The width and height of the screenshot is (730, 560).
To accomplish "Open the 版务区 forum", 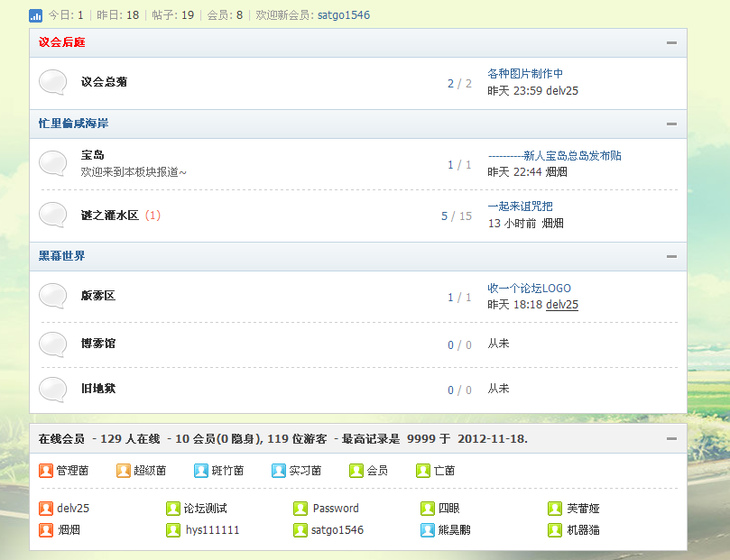I will tap(98, 296).
